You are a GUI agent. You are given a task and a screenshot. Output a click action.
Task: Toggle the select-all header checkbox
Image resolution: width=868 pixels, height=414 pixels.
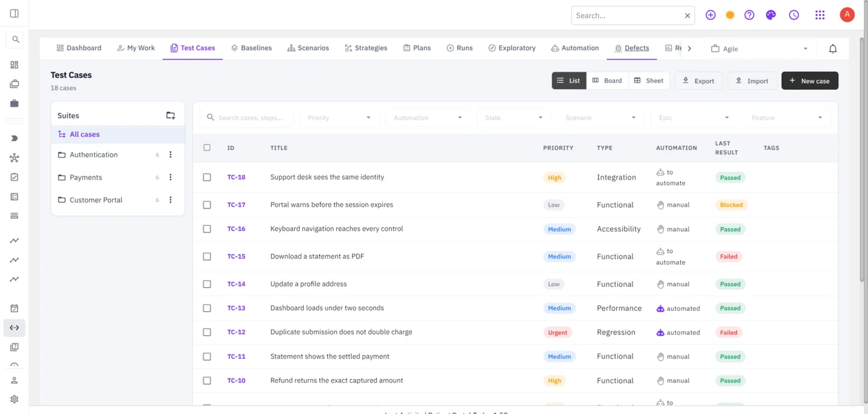coord(207,148)
